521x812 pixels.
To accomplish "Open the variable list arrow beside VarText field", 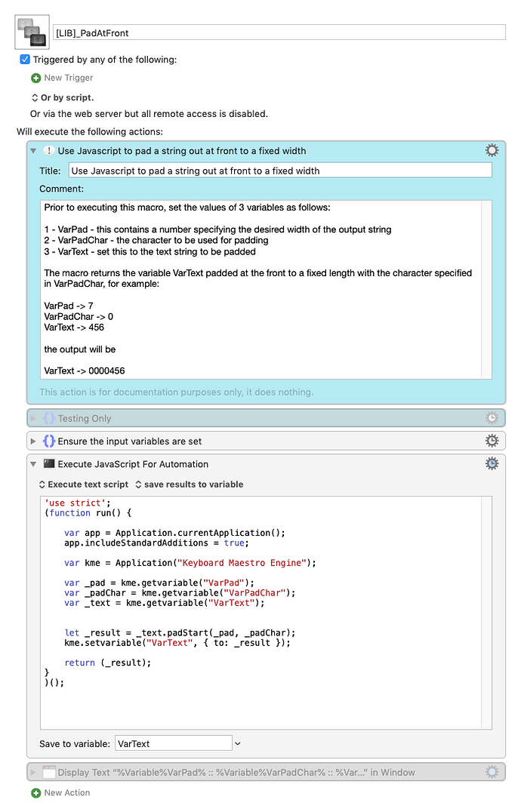I will (238, 743).
